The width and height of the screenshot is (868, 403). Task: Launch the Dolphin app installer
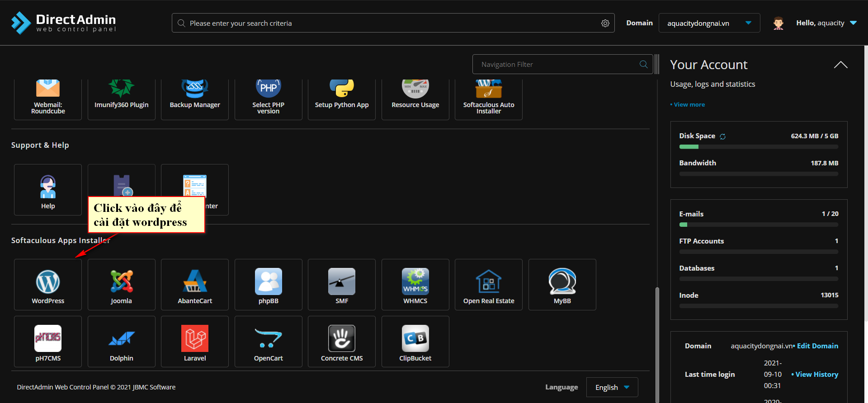(x=121, y=342)
